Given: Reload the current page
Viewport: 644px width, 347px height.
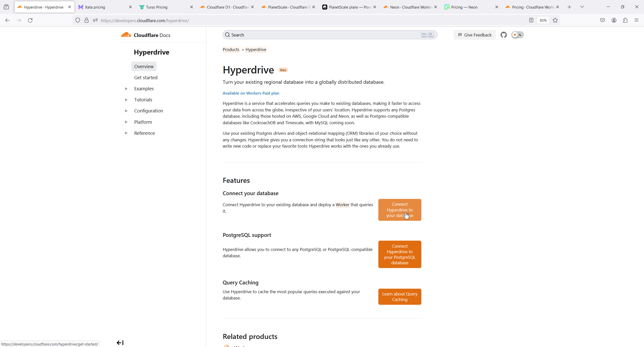Looking at the screenshot, I should 30,20.
